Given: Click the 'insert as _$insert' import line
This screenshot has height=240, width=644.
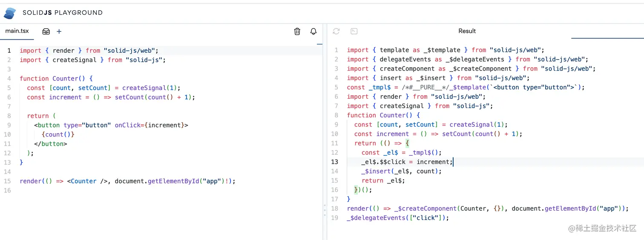Looking at the screenshot, I should pos(439,78).
